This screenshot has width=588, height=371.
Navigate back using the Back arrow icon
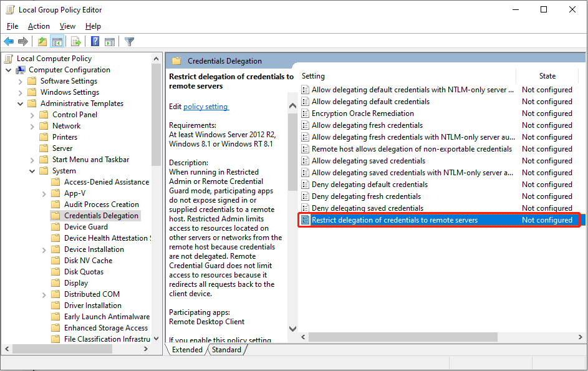[x=8, y=41]
